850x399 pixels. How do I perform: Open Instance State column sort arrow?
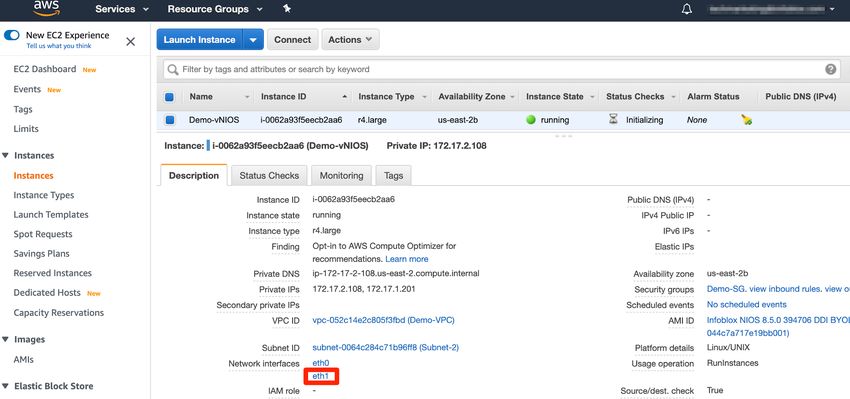click(x=593, y=97)
